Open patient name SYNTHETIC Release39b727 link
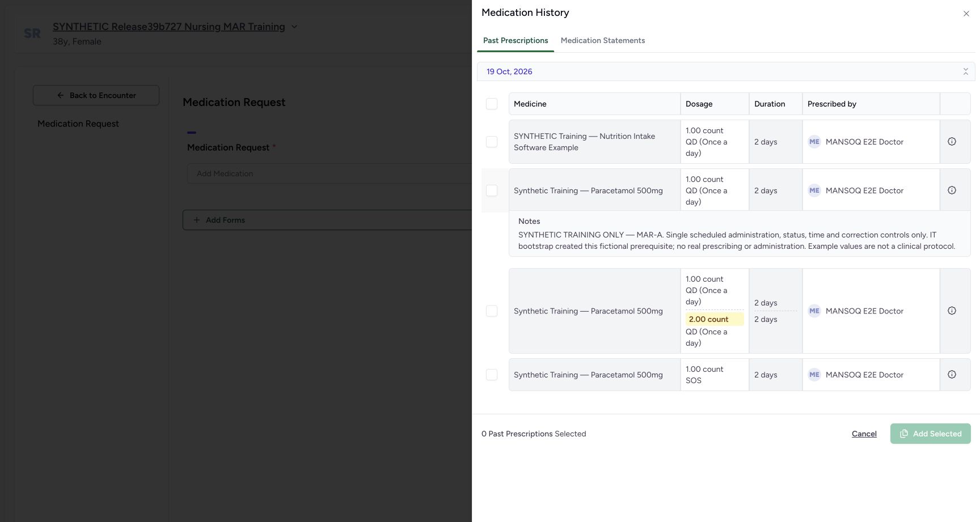This screenshot has width=980, height=522. [169, 27]
